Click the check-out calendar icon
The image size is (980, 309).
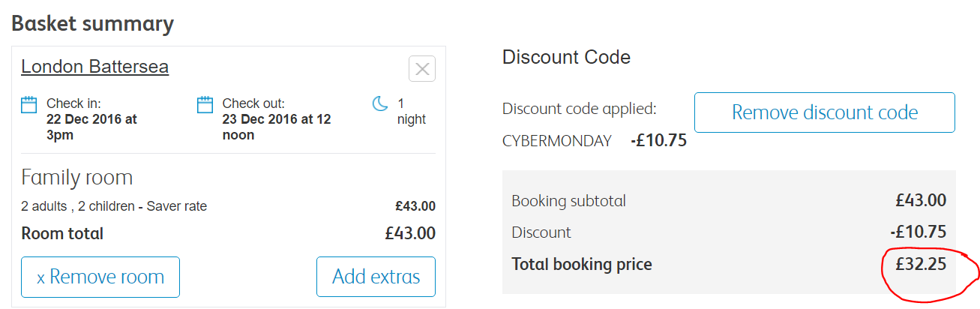[205, 104]
